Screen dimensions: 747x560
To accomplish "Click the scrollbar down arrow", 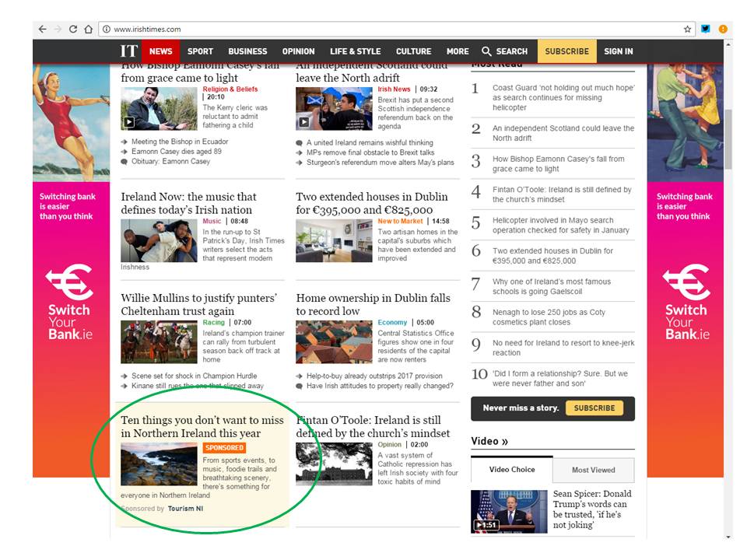I will coord(728,536).
